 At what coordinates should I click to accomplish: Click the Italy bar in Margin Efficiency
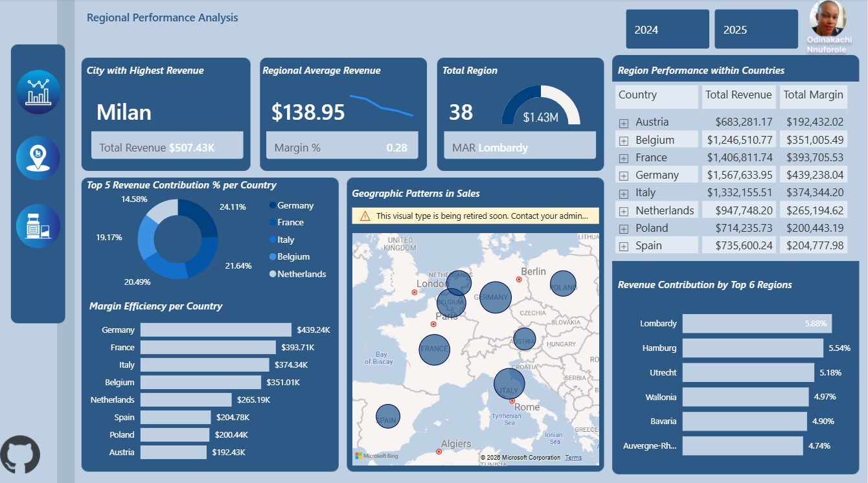(x=204, y=365)
